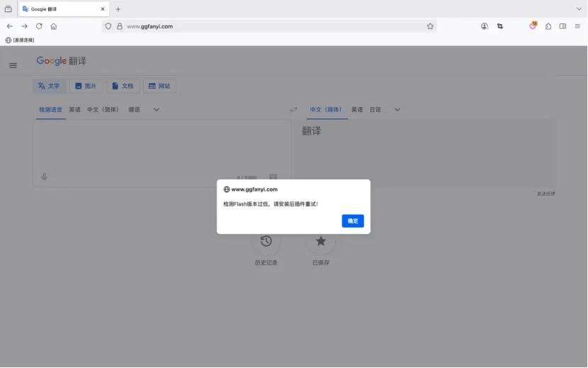
Task: Click the keyboard input tool icon
Action: [x=273, y=177]
